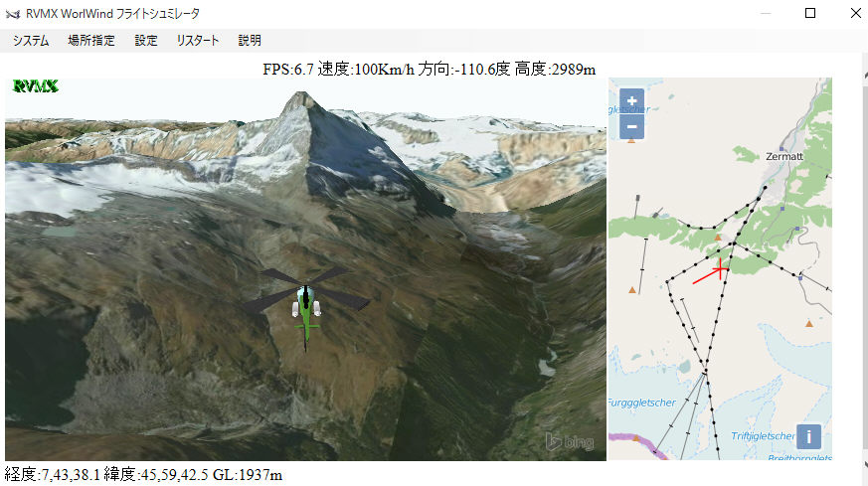Maximize the RVMX WorlWind window
This screenshot has width=868, height=486.
coord(810,13)
